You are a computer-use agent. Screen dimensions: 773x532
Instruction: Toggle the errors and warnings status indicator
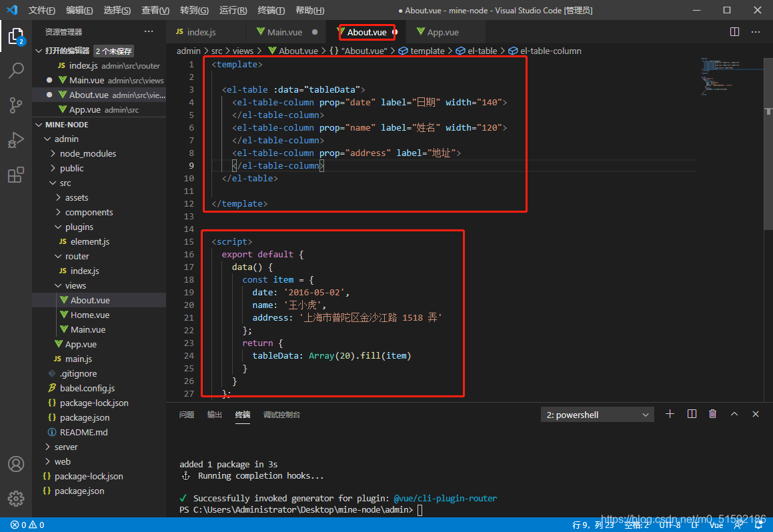click(x=27, y=525)
